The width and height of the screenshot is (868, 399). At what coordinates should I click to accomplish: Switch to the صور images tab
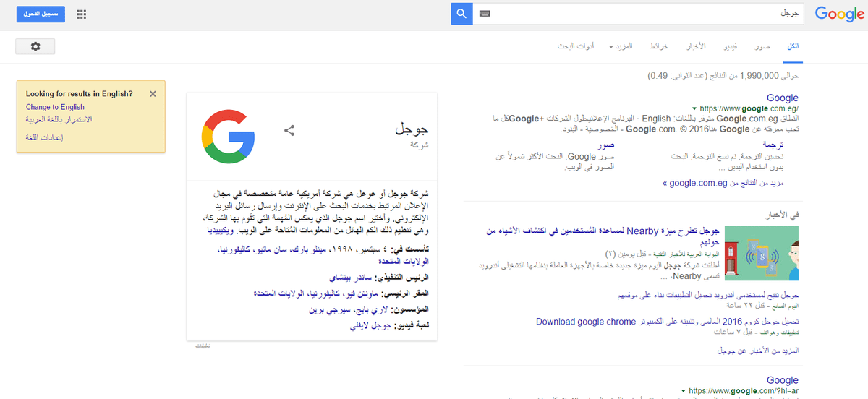(762, 46)
